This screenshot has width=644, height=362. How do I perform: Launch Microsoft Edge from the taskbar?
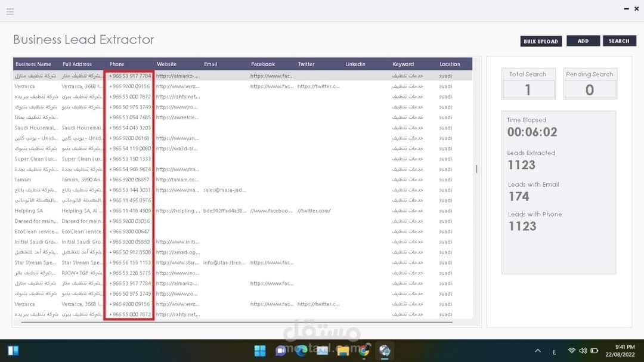[x=302, y=351]
